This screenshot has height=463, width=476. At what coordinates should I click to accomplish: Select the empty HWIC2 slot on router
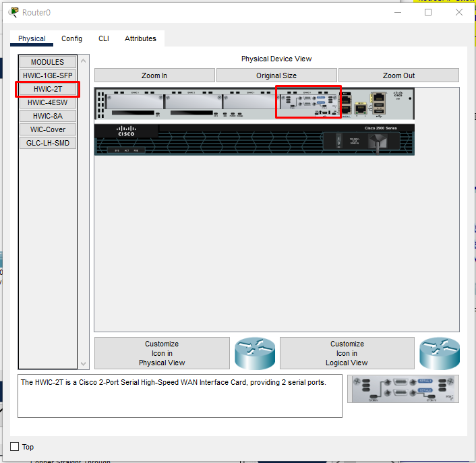pyautogui.click(x=193, y=101)
